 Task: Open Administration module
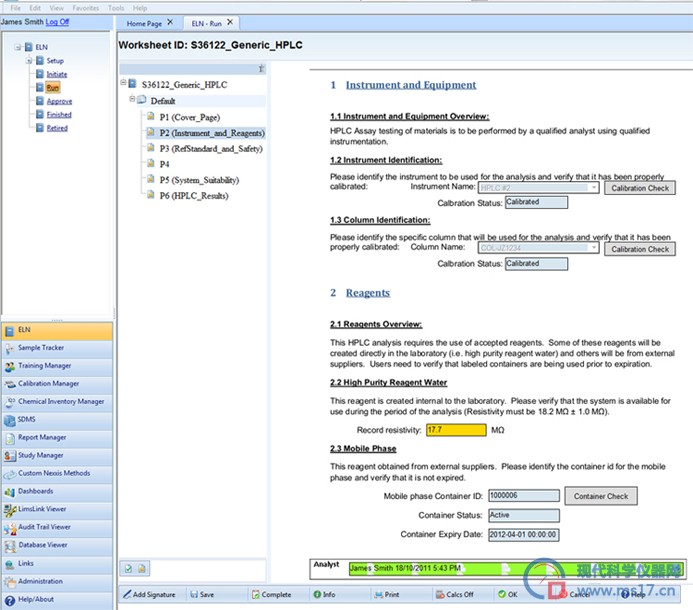[x=57, y=582]
